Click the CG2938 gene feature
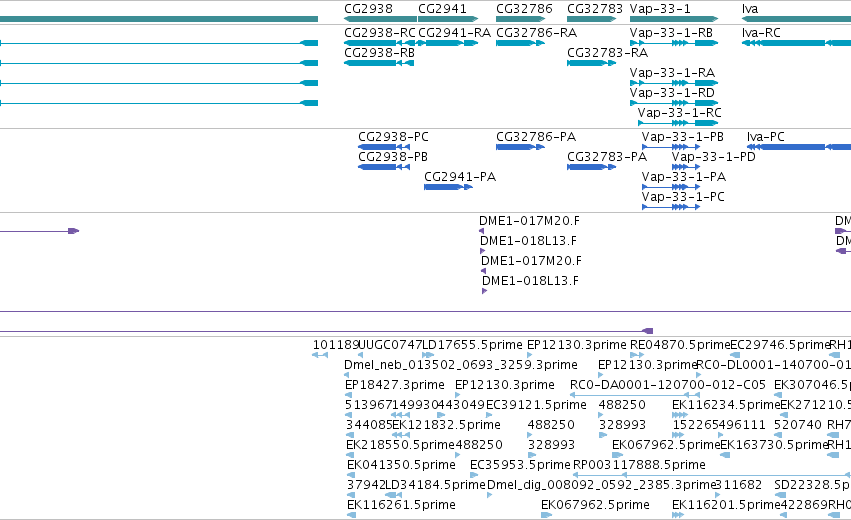 (x=380, y=19)
